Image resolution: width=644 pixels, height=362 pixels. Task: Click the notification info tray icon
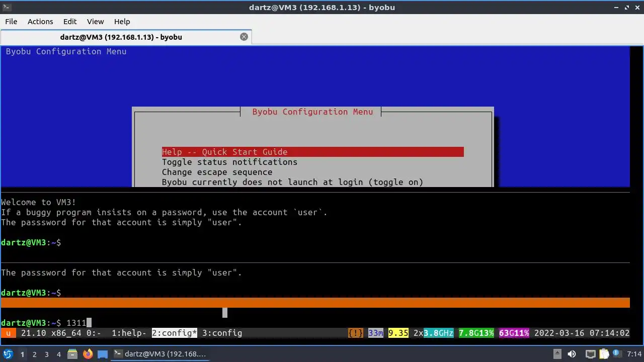(x=616, y=354)
